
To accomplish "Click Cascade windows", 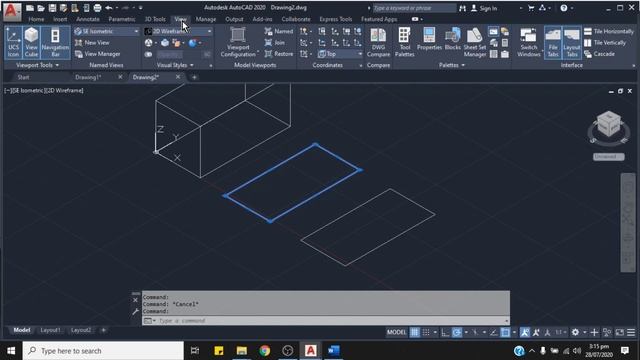I will pyautogui.click(x=599, y=54).
